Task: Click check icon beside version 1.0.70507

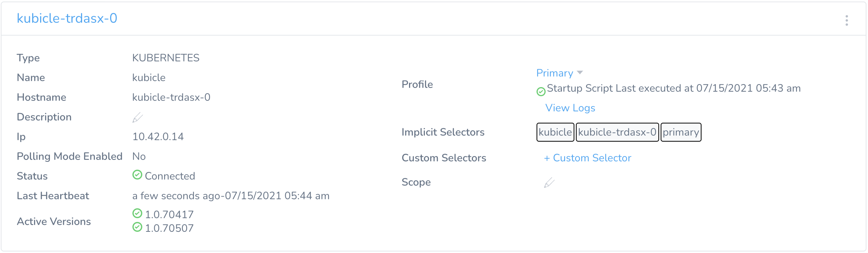Action: coord(137,227)
